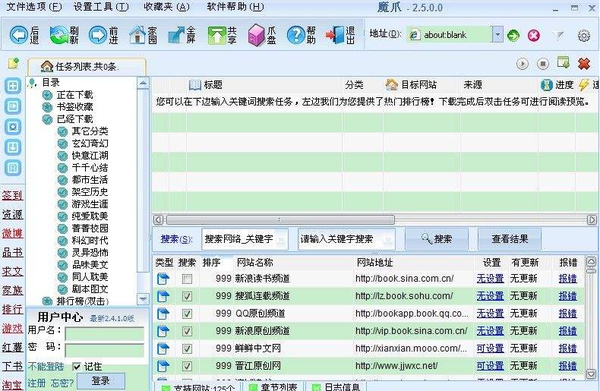Viewport: 600px width, 391px height.
Task: Select the 任务列表 tab
Action: coord(87,67)
